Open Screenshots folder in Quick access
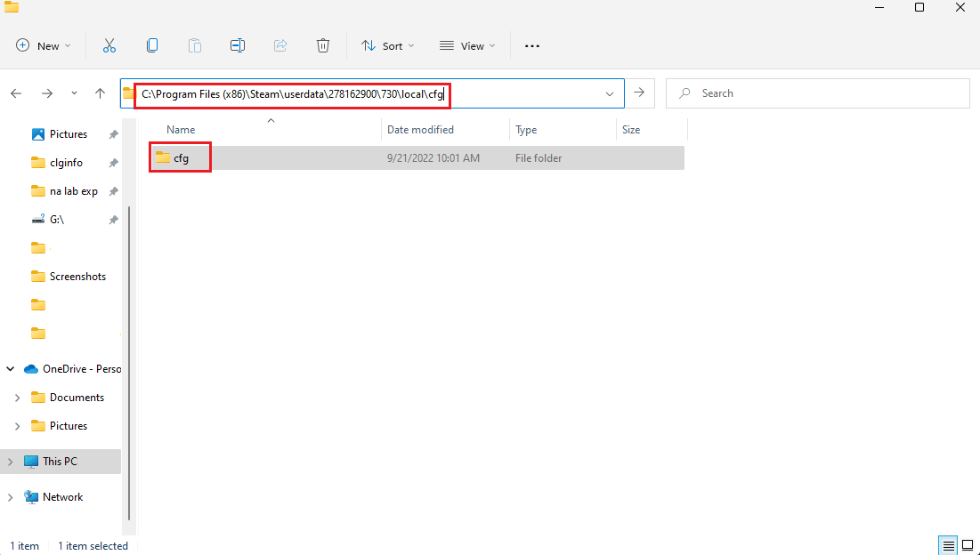The width and height of the screenshot is (980, 555). tap(77, 277)
